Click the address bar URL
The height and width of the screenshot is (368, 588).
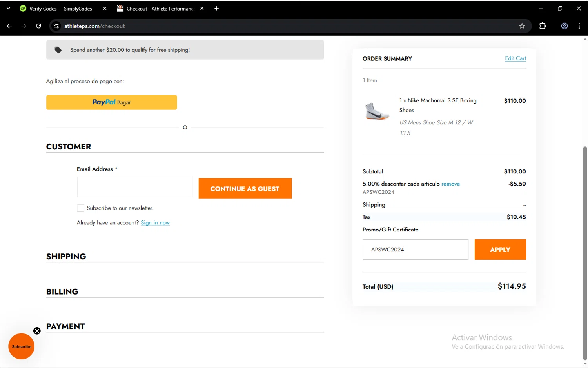tap(94, 26)
